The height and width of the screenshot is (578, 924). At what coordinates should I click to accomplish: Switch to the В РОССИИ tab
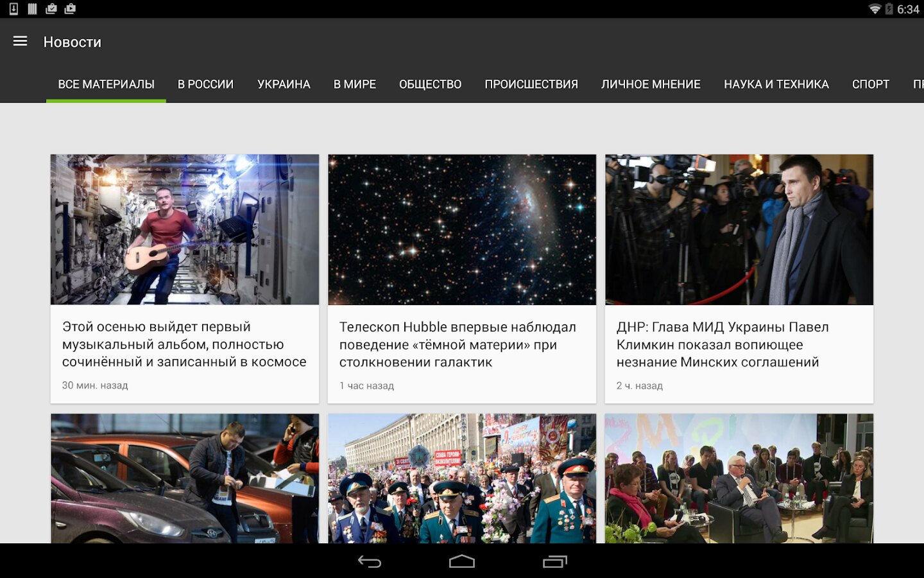[205, 84]
